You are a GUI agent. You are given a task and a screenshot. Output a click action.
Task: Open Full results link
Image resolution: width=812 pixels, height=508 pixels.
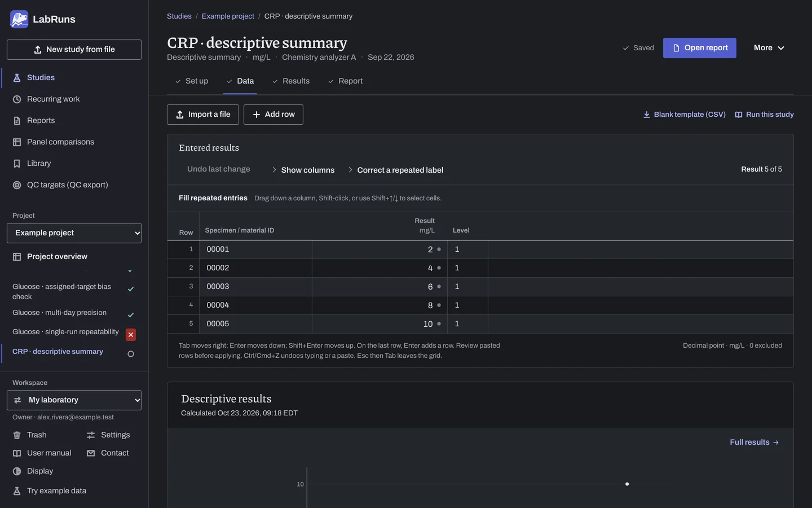[x=754, y=443]
